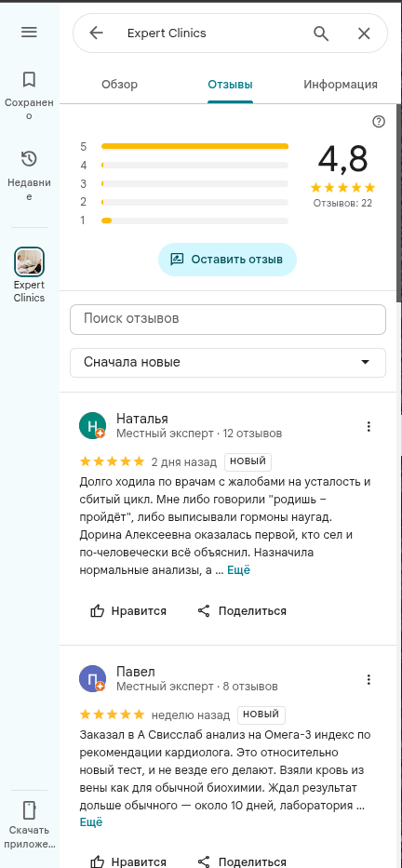Click 'Местный эксперт · 8 отзывов' under Павел

(x=197, y=687)
